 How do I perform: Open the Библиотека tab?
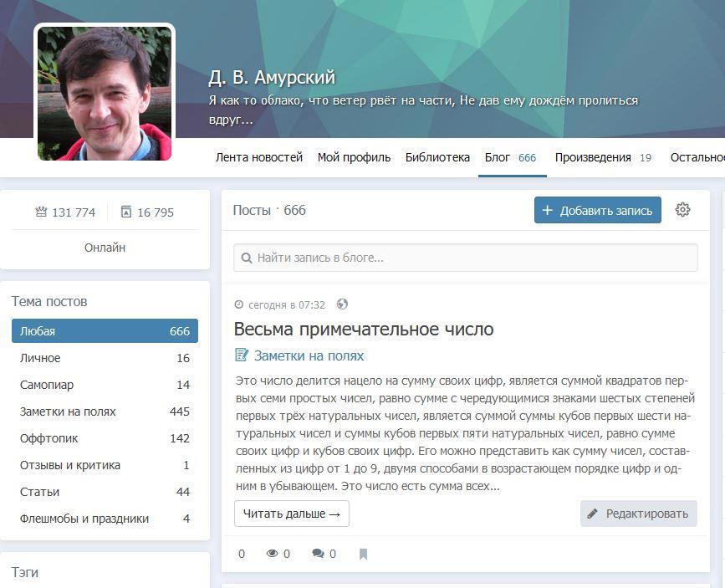point(437,157)
